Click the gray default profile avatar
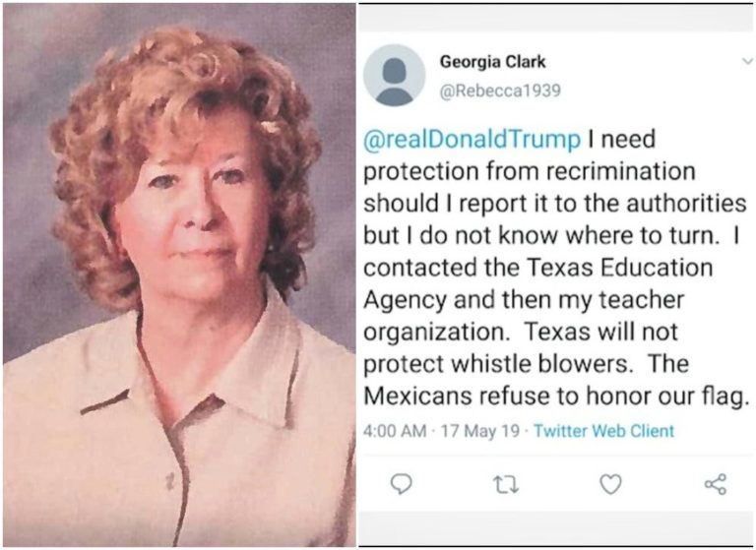This screenshot has width=756, height=550. tap(395, 76)
